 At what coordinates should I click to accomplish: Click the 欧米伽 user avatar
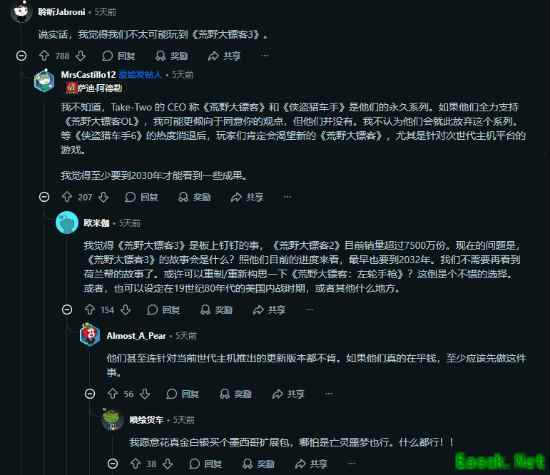pos(67,222)
